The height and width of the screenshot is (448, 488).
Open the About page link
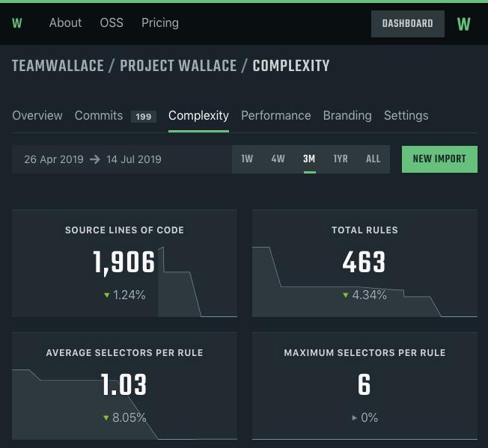pos(65,22)
